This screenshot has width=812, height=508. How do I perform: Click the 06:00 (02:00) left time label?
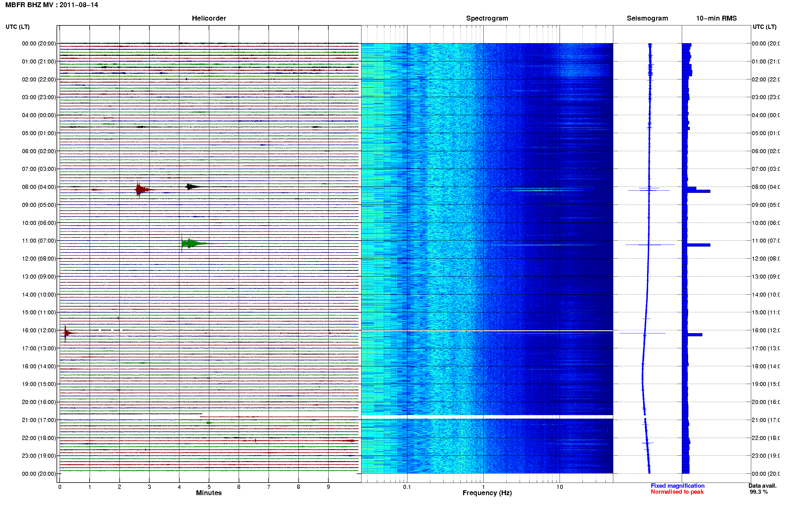pyautogui.click(x=39, y=151)
